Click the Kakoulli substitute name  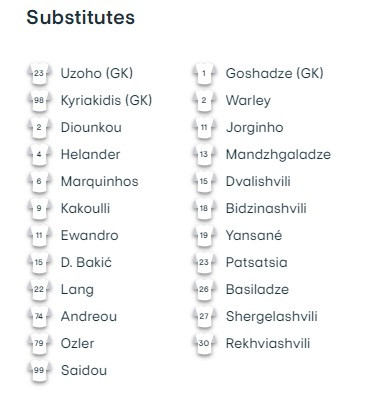(x=85, y=208)
